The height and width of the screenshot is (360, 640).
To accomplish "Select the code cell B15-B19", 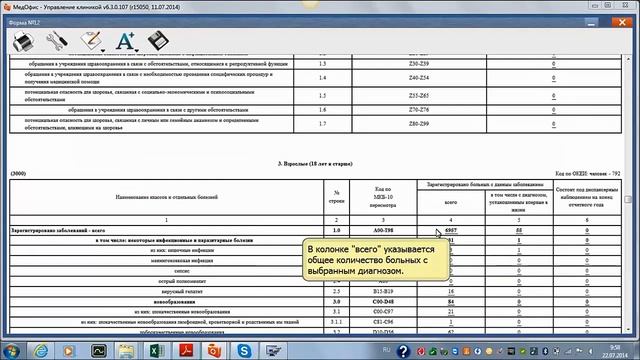I will click(x=383, y=291).
